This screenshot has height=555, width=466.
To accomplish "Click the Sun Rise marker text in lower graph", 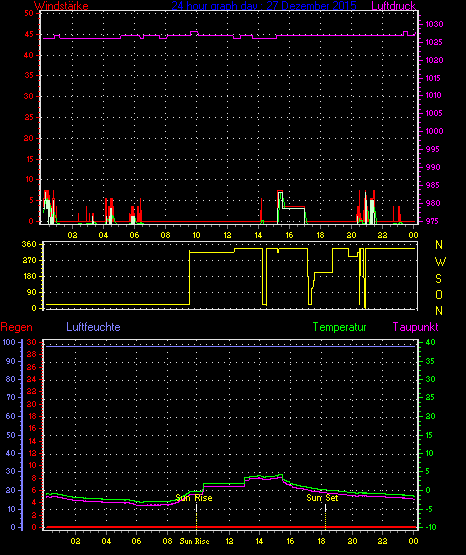I will coord(194,498).
